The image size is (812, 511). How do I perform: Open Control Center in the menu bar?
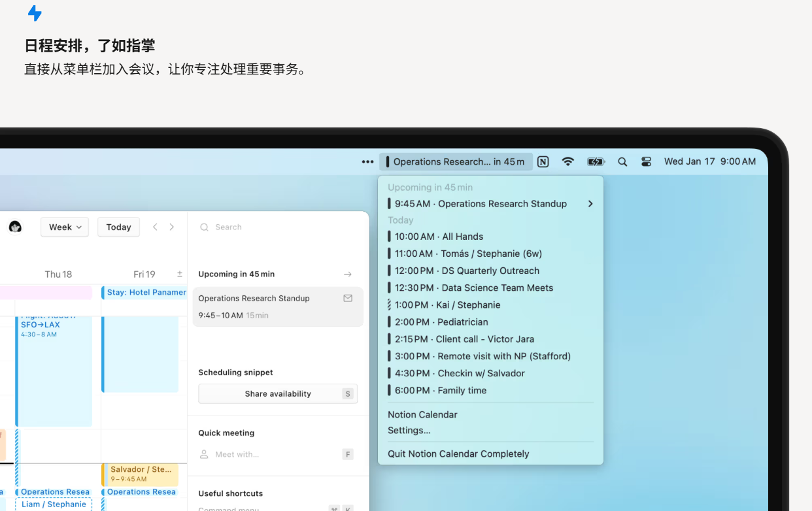(x=646, y=161)
